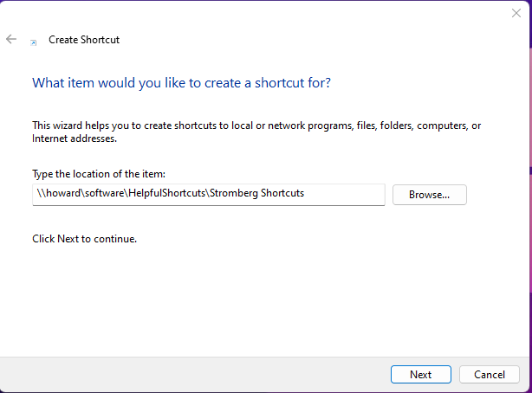The width and height of the screenshot is (532, 393).
Task: Click the back arrow in the wizard header
Action: point(11,39)
